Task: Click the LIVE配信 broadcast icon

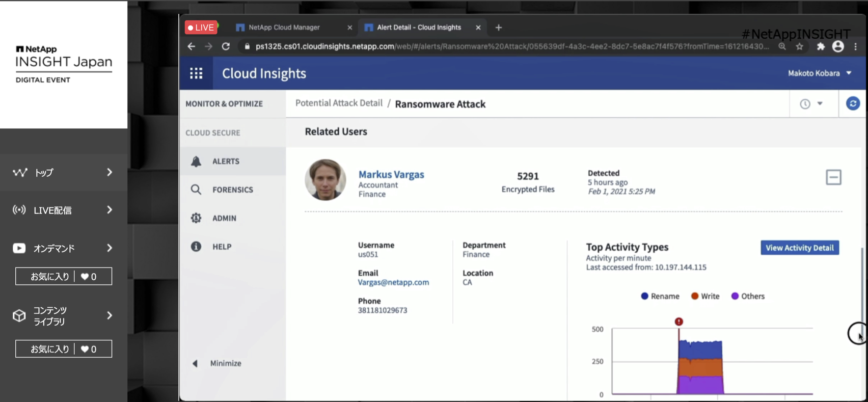Action: [19, 210]
